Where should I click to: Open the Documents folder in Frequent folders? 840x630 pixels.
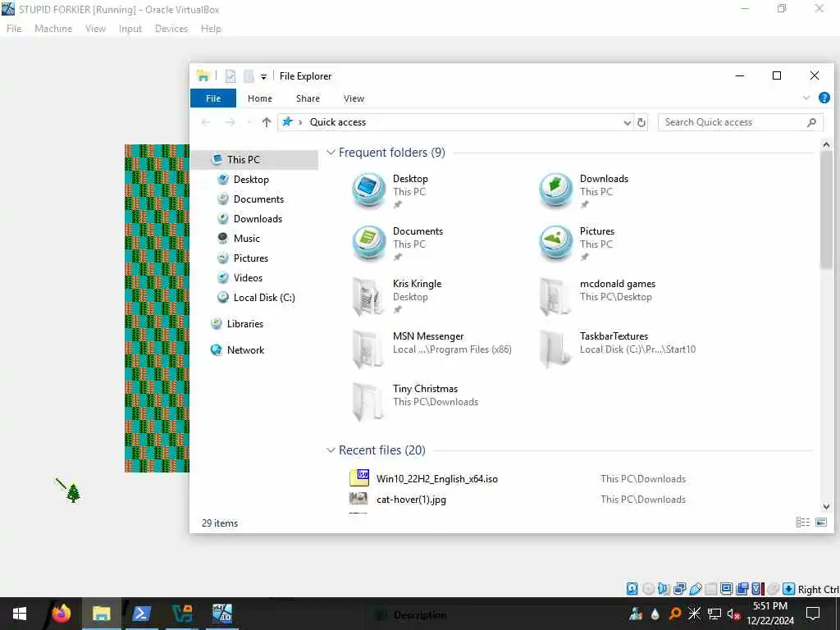pyautogui.click(x=398, y=243)
